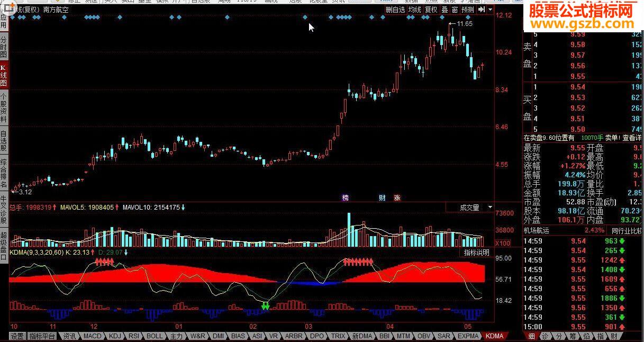Click the 机场航运 sector label
The height and width of the screenshot is (342, 644).
tap(537, 231)
